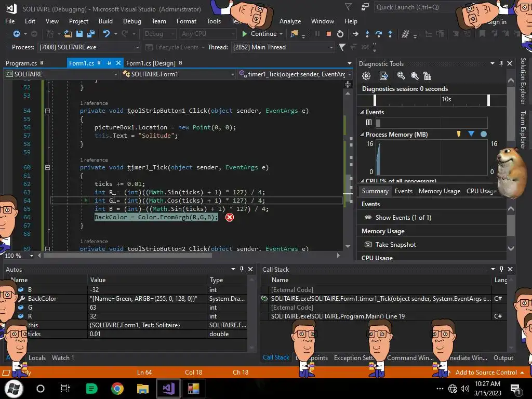Switch to the Locals tab

coord(37,357)
